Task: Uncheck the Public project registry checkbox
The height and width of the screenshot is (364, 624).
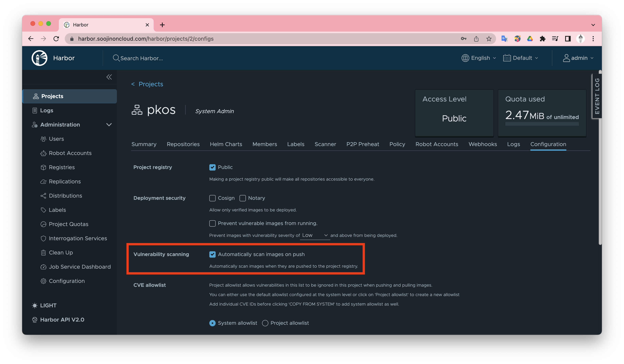Action: [x=212, y=167]
